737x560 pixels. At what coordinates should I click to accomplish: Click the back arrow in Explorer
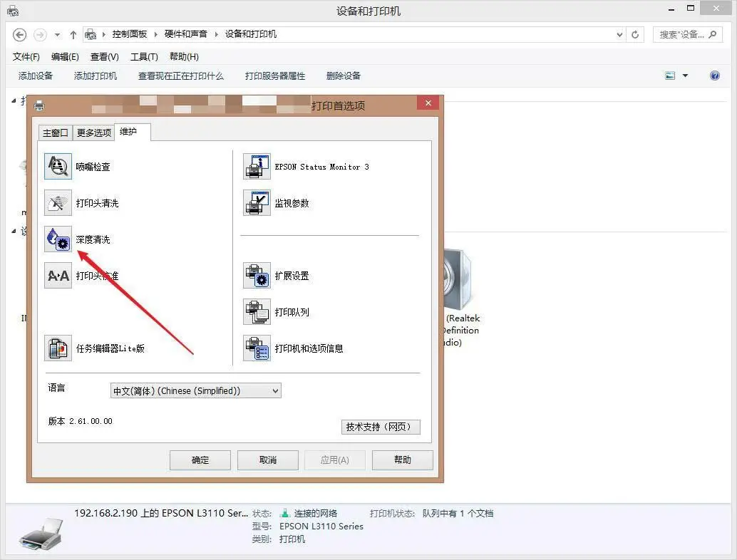tap(19, 35)
